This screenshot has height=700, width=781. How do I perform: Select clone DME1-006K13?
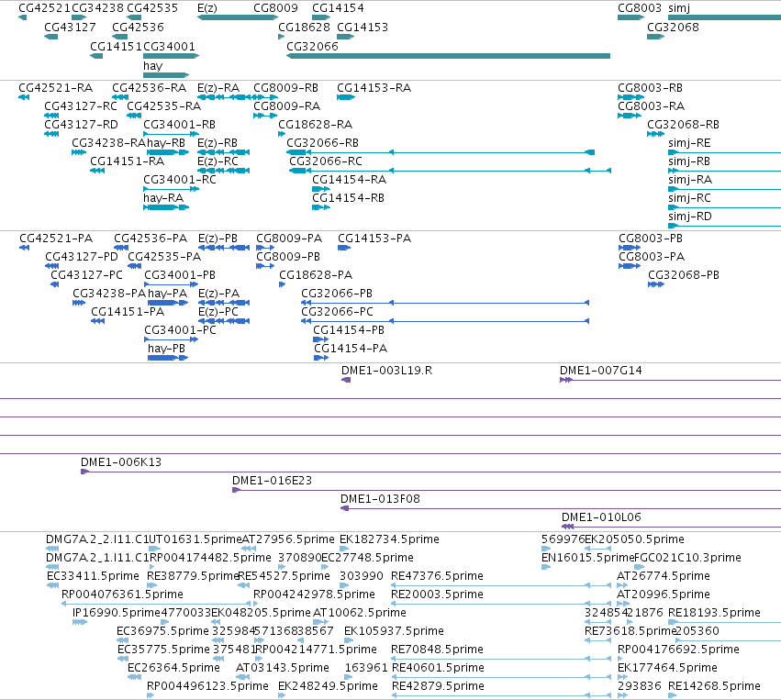coord(430,472)
